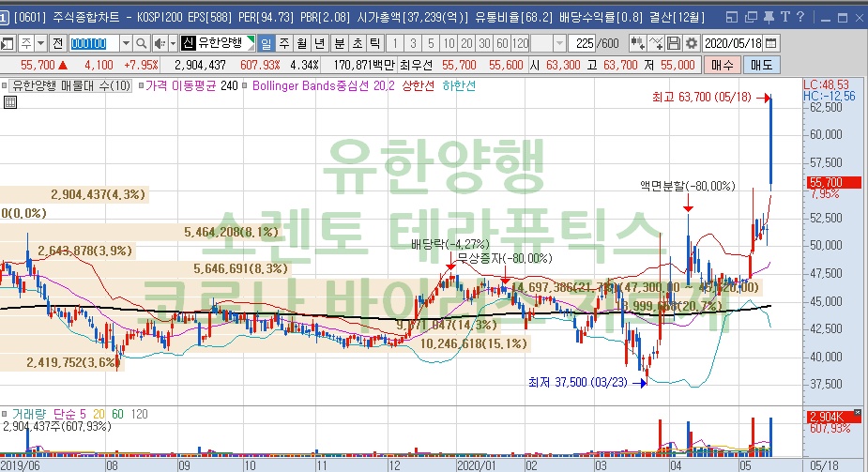This screenshot has height=472, width=868.
Task: Choose the 10 interval button
Action: (449, 43)
